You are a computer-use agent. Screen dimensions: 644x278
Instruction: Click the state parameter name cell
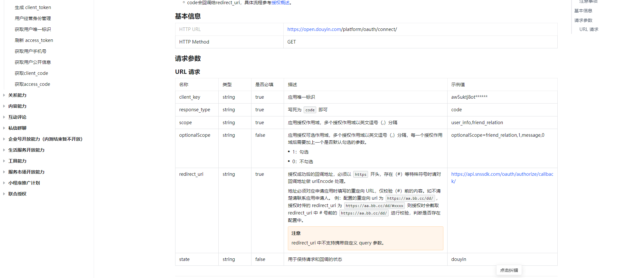[x=197, y=259]
